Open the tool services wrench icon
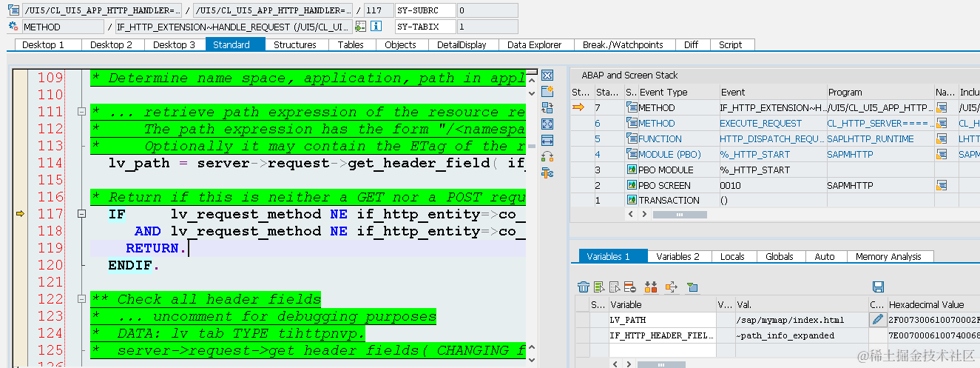Viewport: 980px width, 368px height. coord(547,173)
